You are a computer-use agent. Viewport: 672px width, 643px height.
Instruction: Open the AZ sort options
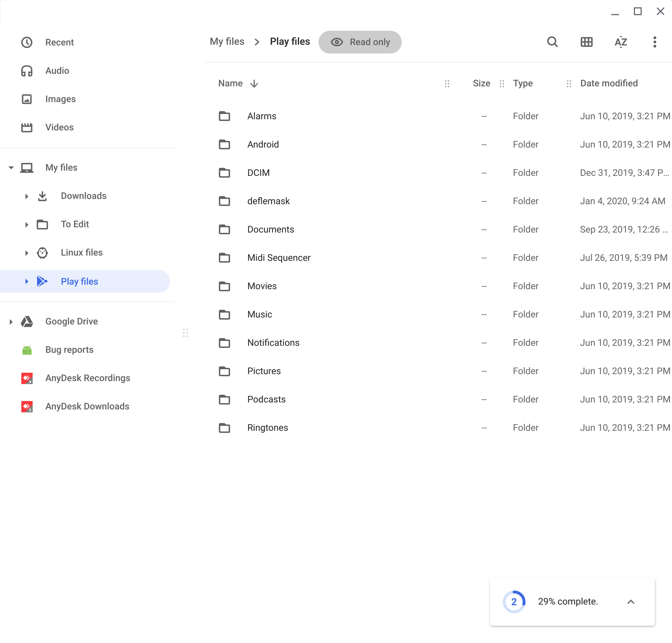(621, 42)
